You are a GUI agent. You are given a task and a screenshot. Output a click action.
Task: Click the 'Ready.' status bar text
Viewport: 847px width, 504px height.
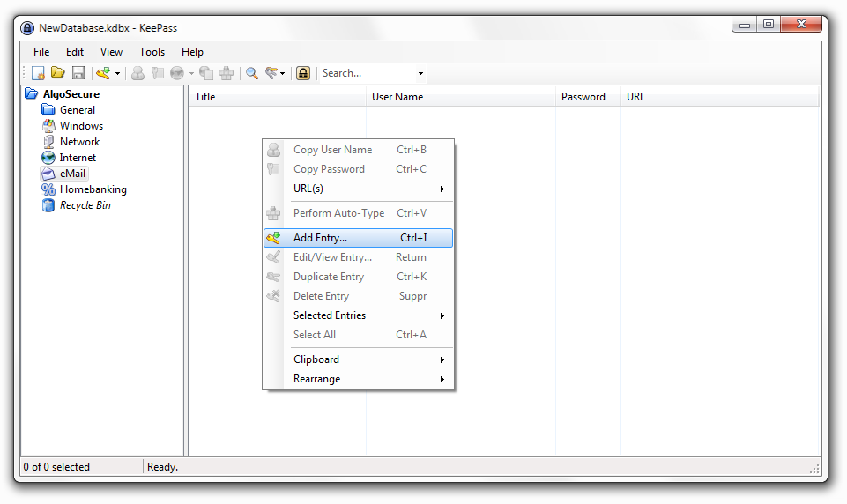(x=162, y=467)
